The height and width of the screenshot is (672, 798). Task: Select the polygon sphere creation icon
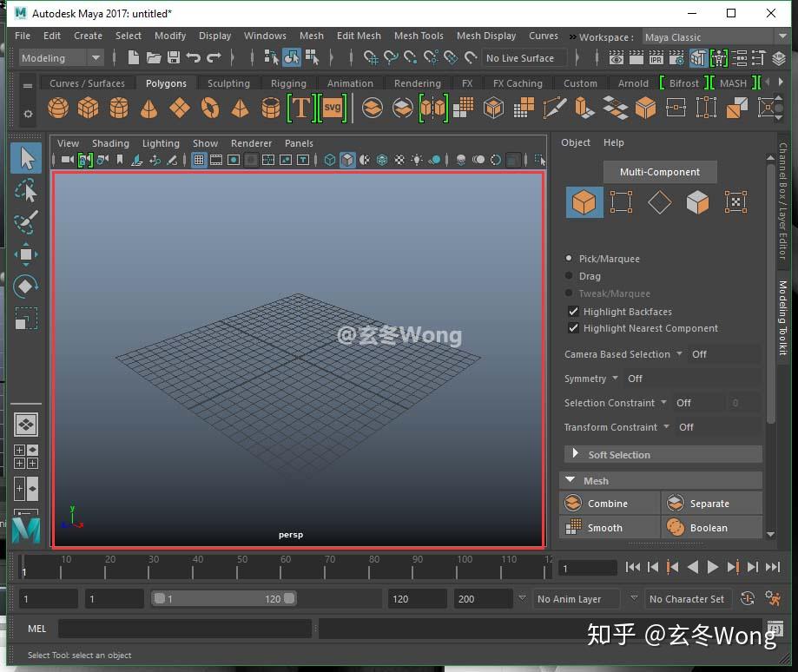click(x=57, y=107)
